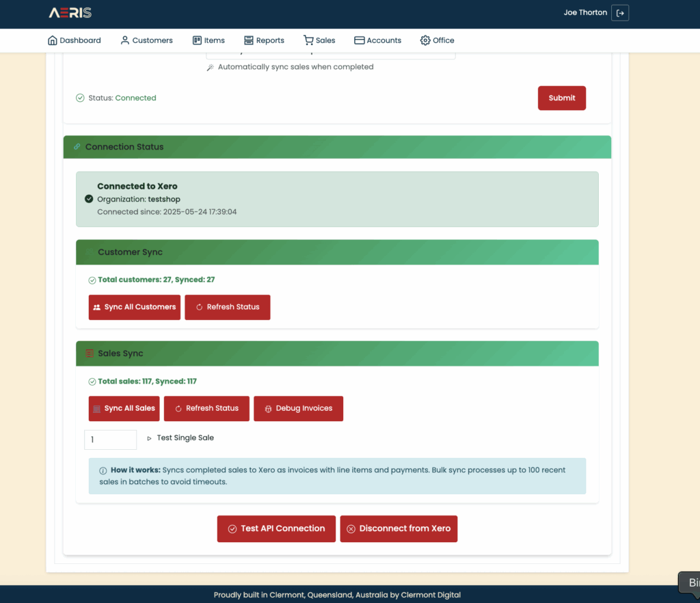Click the Sales Sync header icon

90,353
